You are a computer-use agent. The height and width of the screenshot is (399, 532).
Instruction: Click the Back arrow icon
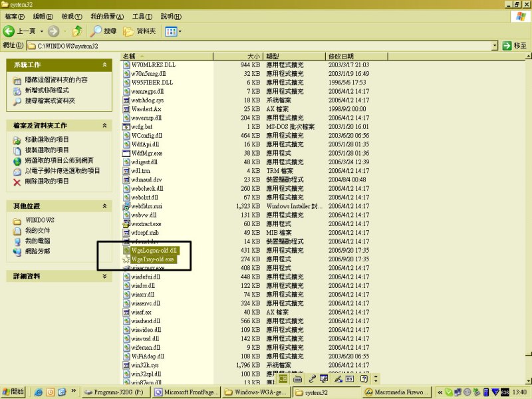pos(9,31)
